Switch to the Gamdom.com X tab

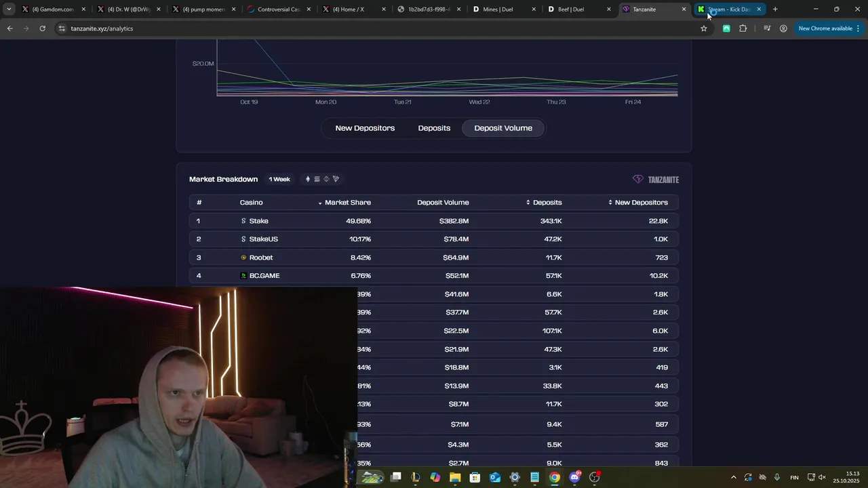tap(53, 9)
